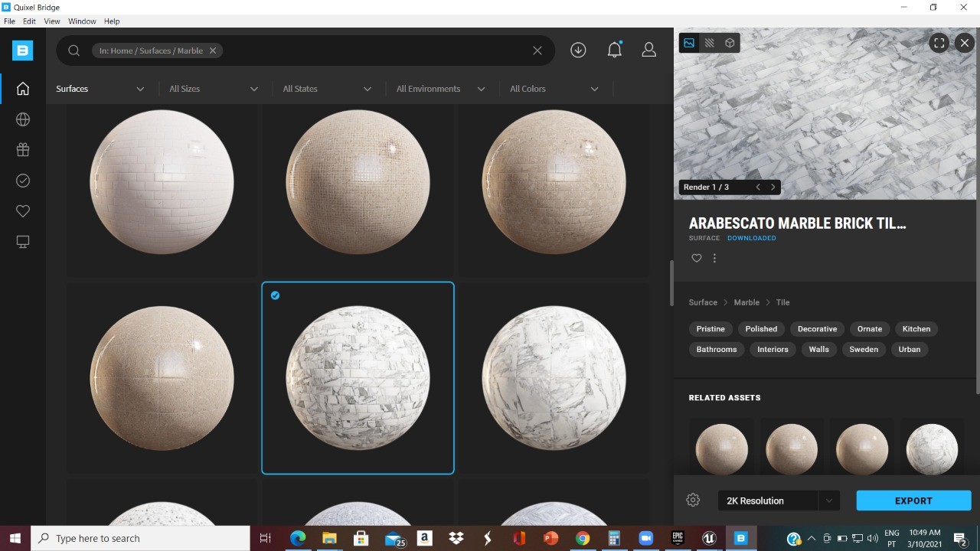Viewport: 980px width, 551px height.
Task: Select the next render with the arrow
Action: pos(773,187)
